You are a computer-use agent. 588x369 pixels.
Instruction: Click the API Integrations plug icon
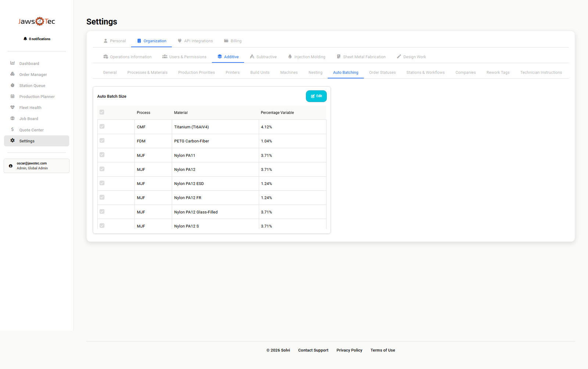pyautogui.click(x=180, y=41)
